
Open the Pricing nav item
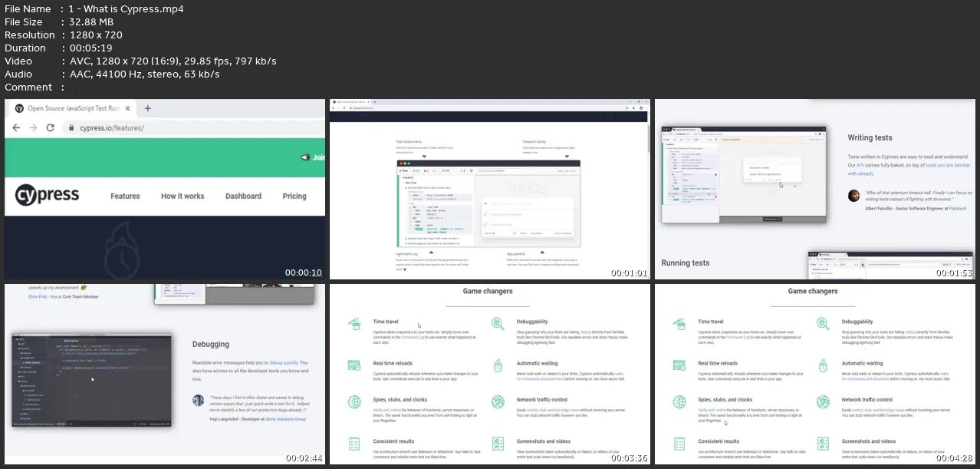click(x=294, y=196)
